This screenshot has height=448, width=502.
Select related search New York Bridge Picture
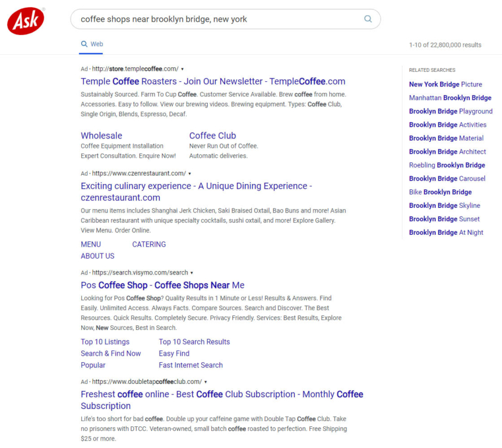445,84
